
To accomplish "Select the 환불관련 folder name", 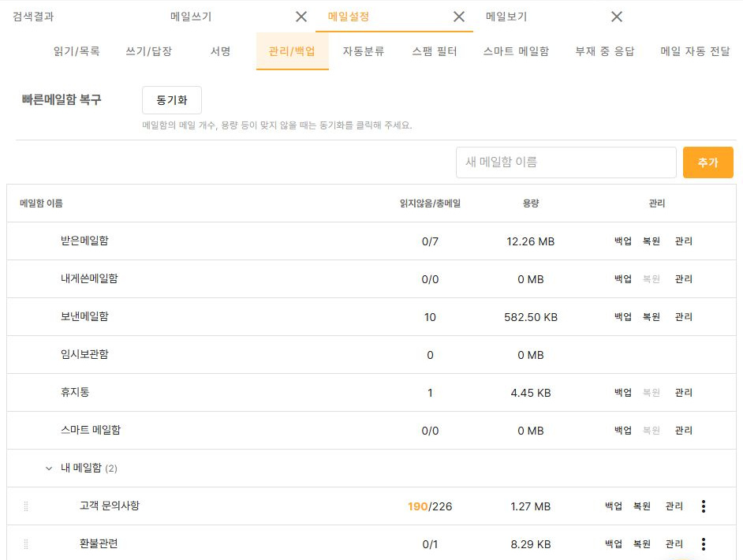I will point(99,544).
